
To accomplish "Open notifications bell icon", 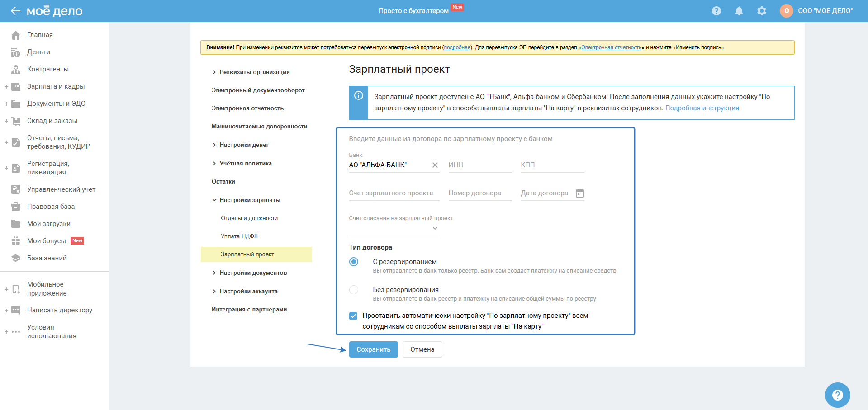I will [x=739, y=11].
